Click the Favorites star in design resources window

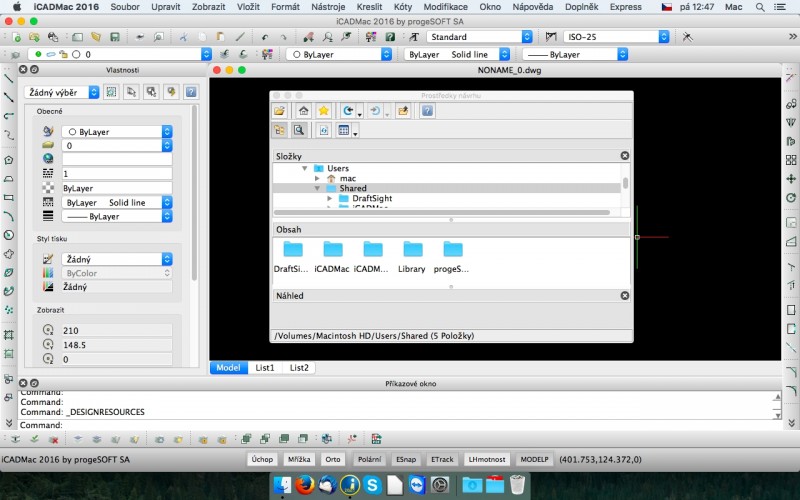coord(323,111)
